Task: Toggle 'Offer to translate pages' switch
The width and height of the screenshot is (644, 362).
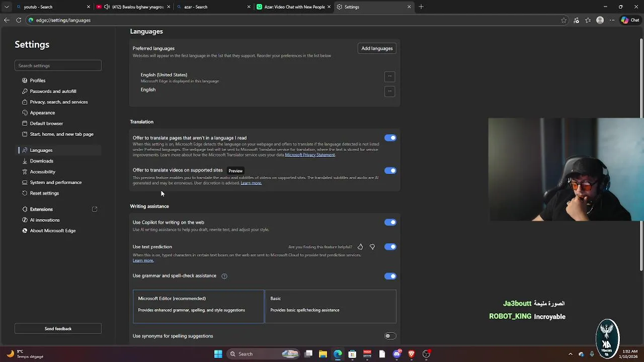Action: tap(390, 138)
